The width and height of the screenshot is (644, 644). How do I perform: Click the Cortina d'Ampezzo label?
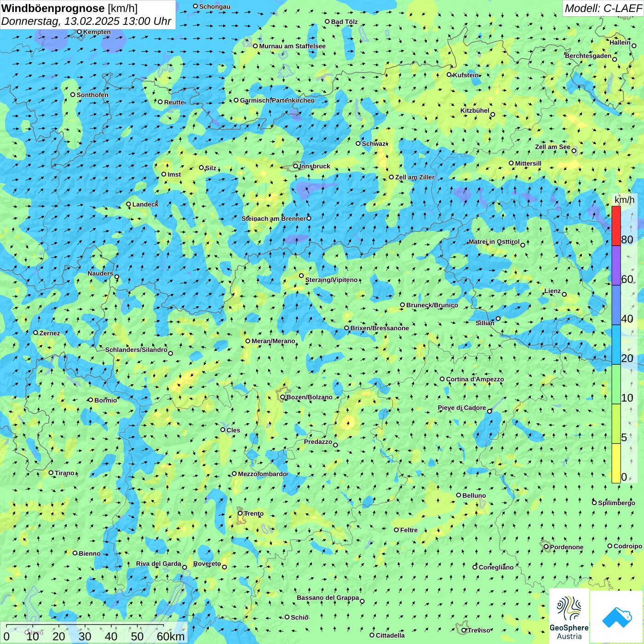click(475, 379)
